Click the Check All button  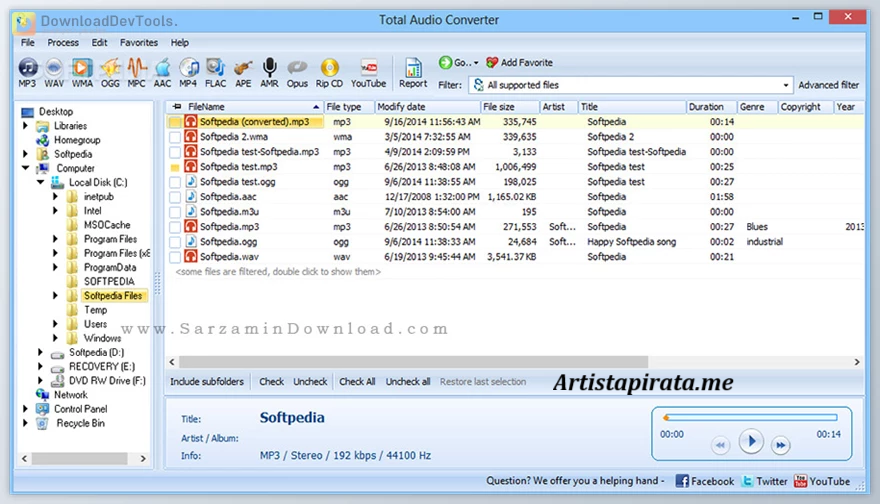point(357,382)
